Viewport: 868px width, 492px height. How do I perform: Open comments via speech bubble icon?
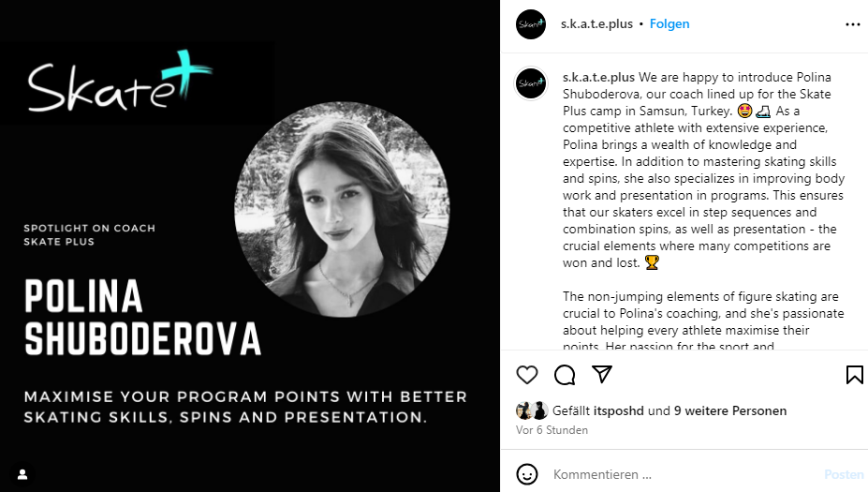click(565, 375)
